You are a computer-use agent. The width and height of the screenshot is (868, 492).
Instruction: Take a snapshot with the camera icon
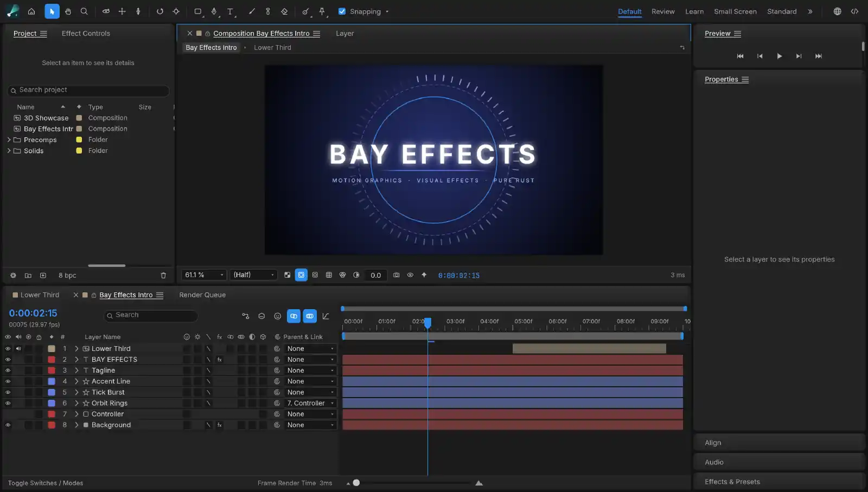coord(397,275)
